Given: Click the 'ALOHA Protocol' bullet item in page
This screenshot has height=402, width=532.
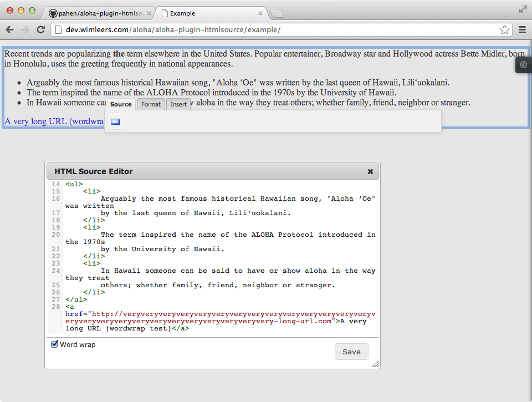Looking at the screenshot, I should pos(211,93).
